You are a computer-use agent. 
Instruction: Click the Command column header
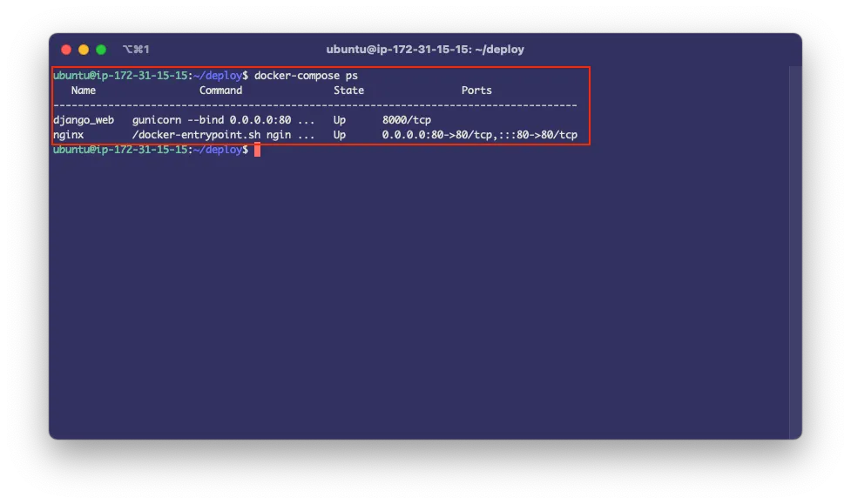tap(220, 90)
